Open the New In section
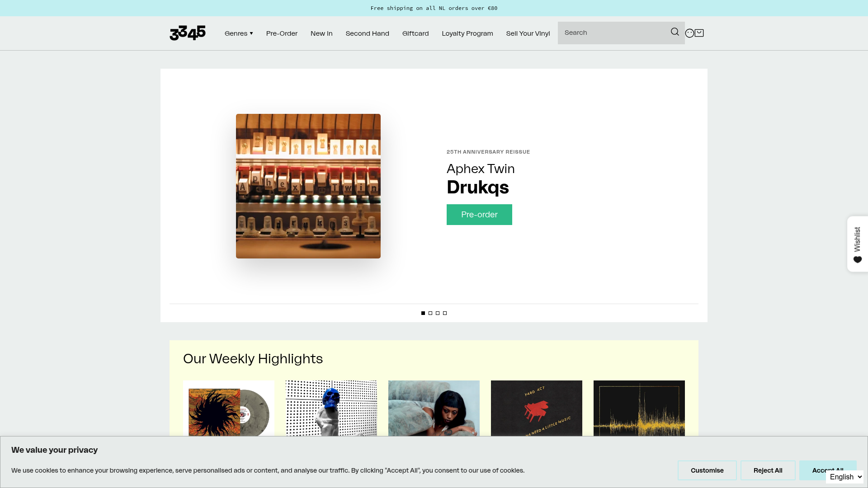The width and height of the screenshot is (868, 488). (321, 33)
